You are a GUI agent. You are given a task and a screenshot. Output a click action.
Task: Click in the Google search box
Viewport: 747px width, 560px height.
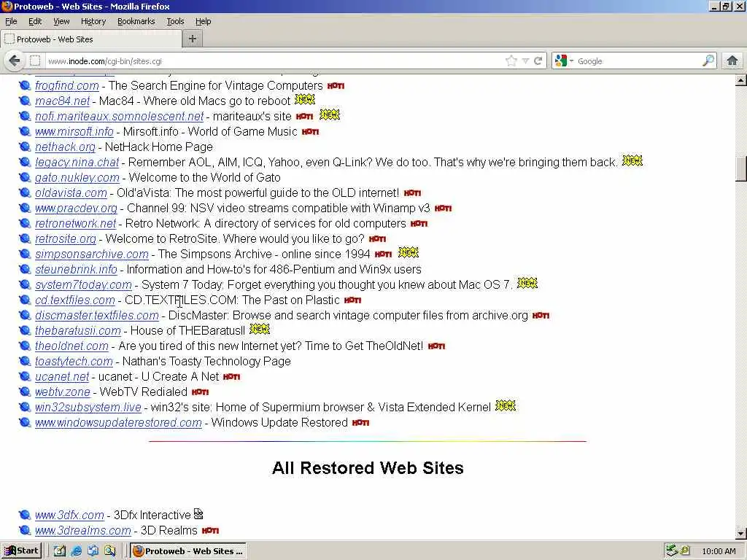point(638,61)
